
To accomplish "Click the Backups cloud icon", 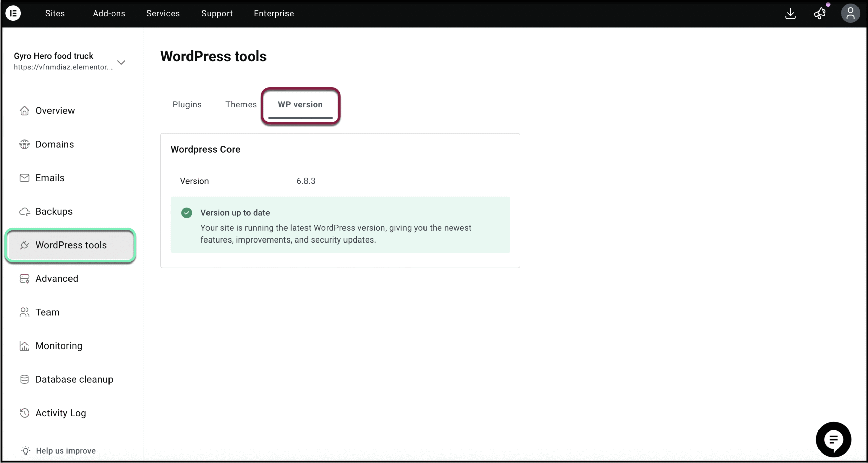I will pos(24,212).
